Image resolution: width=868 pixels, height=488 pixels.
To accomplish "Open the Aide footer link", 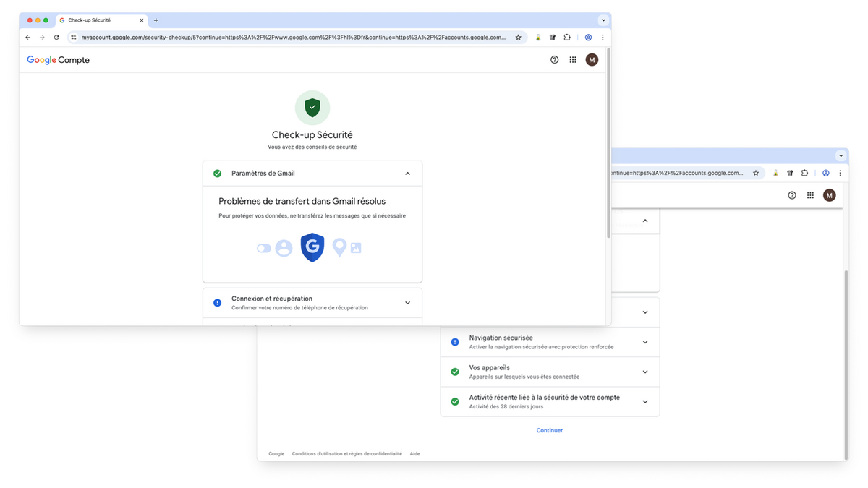I will (415, 454).
